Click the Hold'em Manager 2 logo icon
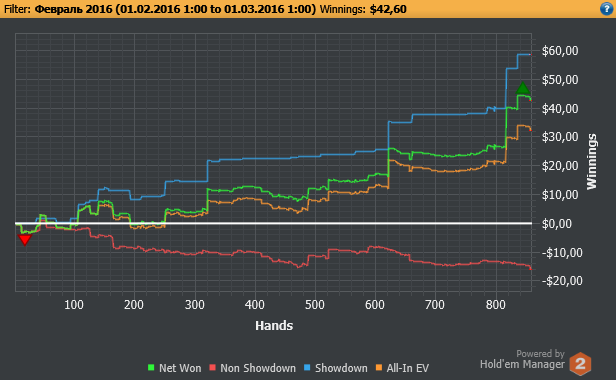Image resolution: width=616 pixels, height=380 pixels. (x=580, y=363)
